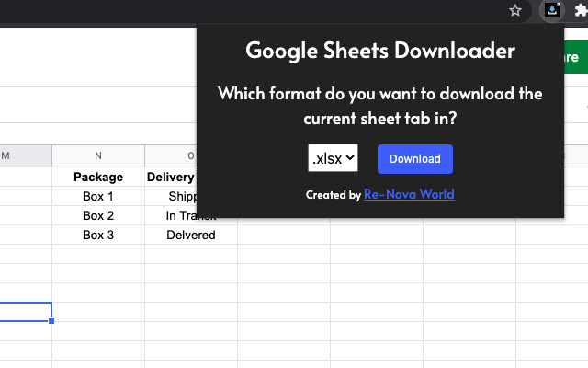Screen dimensions: 588x368
Task: Click the In Transit cell
Action: tap(191, 216)
